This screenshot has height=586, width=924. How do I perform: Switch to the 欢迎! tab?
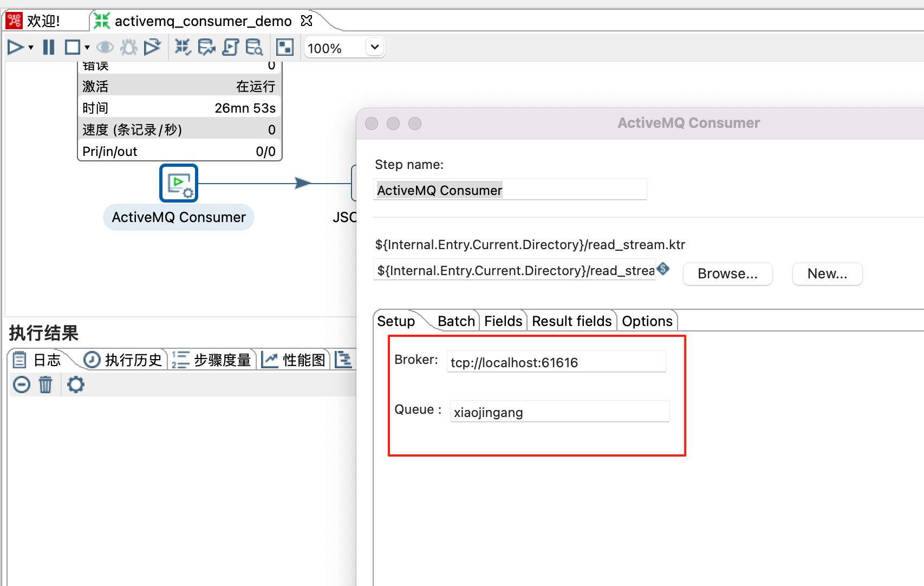[43, 21]
